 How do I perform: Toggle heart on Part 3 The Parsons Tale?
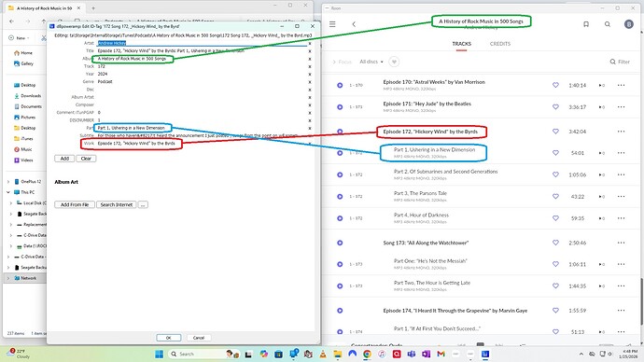(x=555, y=197)
